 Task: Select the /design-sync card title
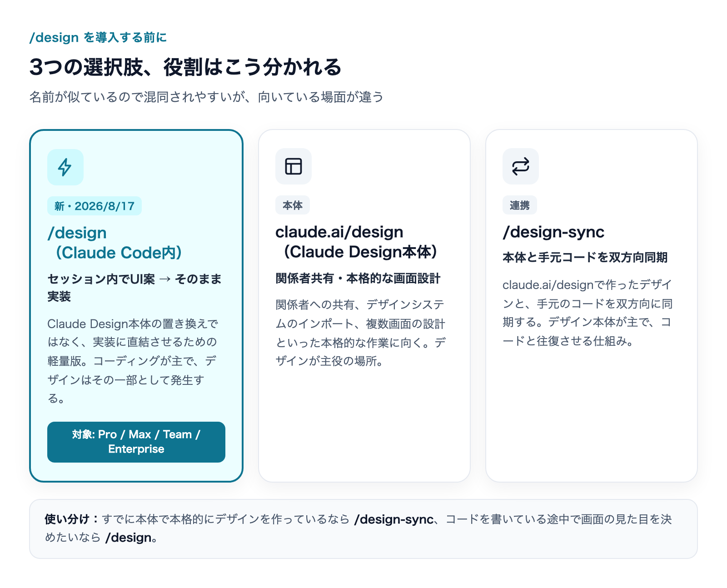pyautogui.click(x=553, y=232)
